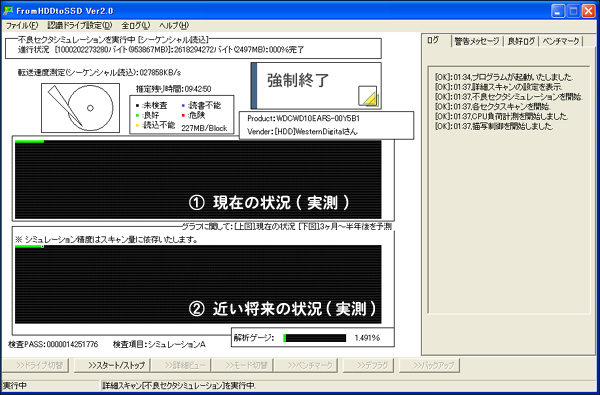Click the >>詳細ビュー button
This screenshot has height=395, width=600.
[x=181, y=366]
